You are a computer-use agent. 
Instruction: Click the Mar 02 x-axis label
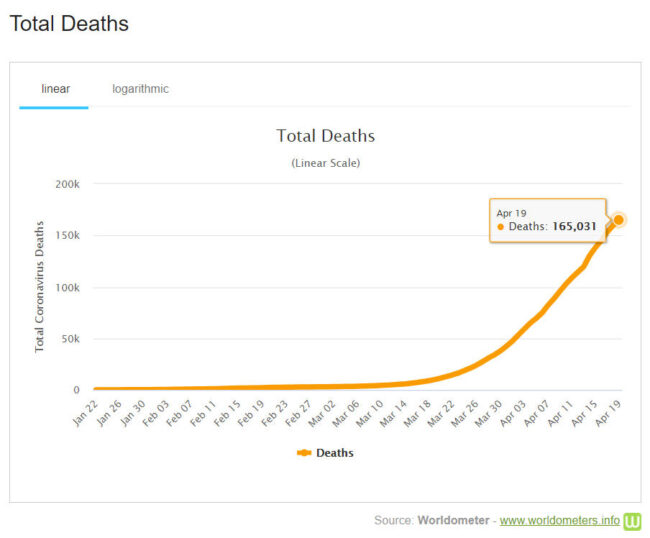click(x=324, y=413)
